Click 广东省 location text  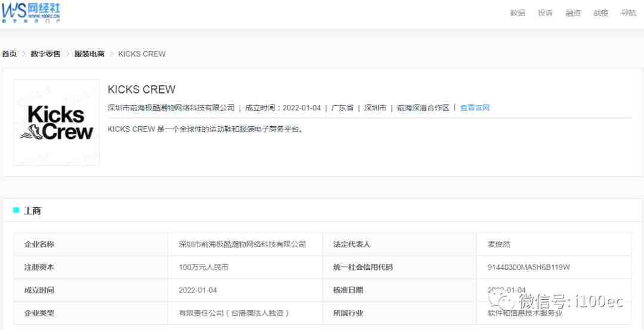342,108
